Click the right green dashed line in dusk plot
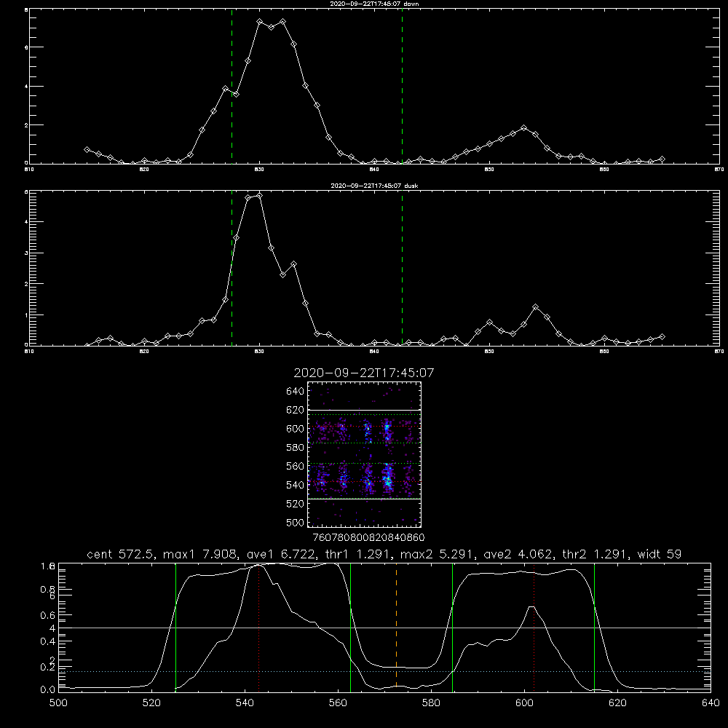 (402, 269)
